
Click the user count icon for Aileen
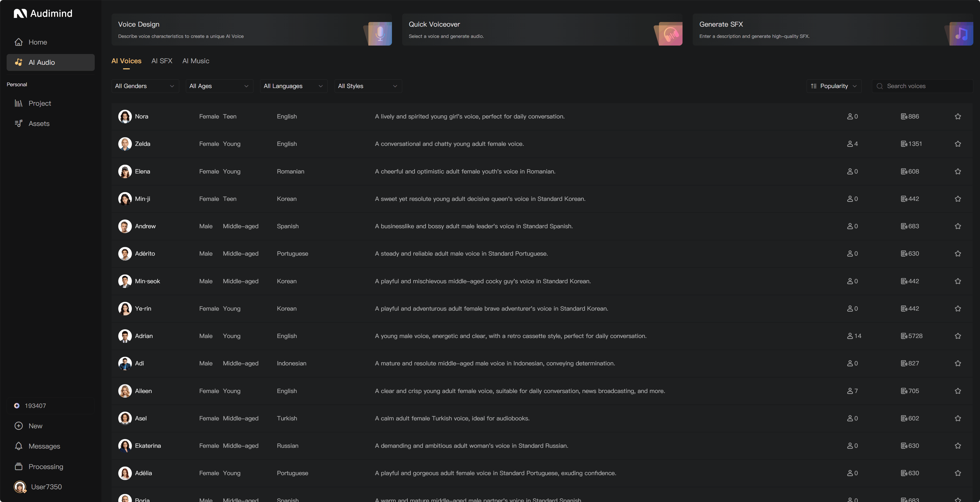pyautogui.click(x=850, y=391)
